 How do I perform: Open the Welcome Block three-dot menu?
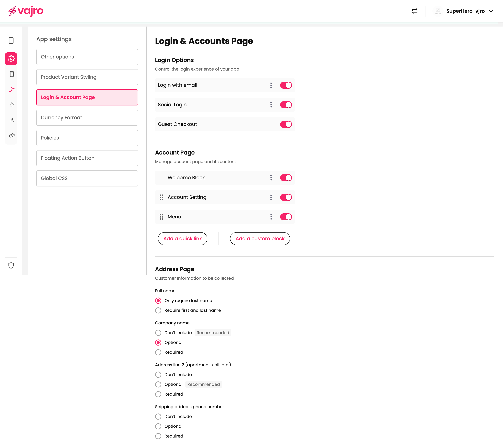tap(271, 178)
